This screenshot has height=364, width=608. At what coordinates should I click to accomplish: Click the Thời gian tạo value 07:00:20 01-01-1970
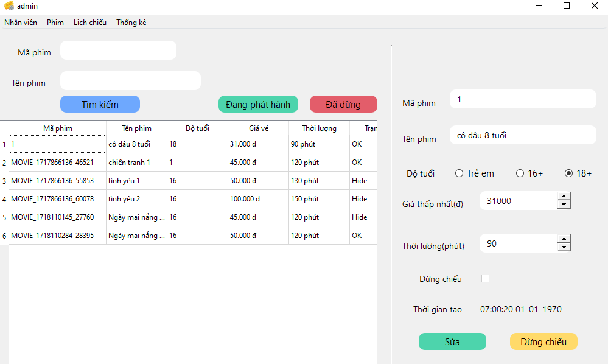pyautogui.click(x=521, y=309)
